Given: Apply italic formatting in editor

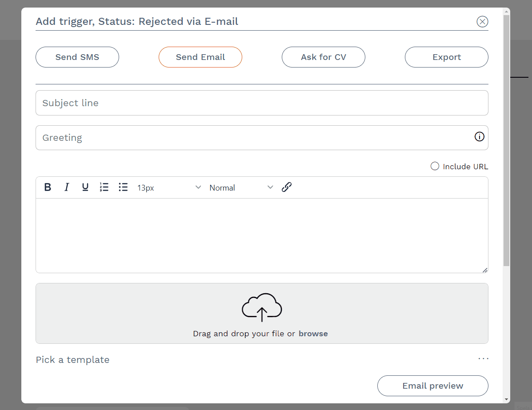Looking at the screenshot, I should coord(67,187).
